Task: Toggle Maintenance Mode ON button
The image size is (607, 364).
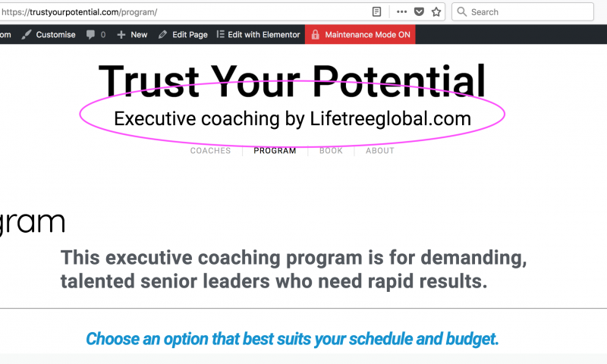Action: [360, 34]
